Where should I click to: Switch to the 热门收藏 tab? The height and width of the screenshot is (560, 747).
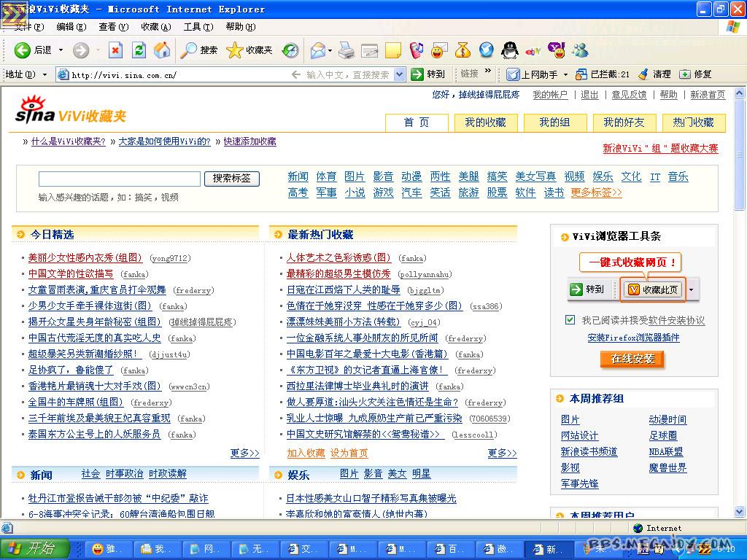coord(694,122)
